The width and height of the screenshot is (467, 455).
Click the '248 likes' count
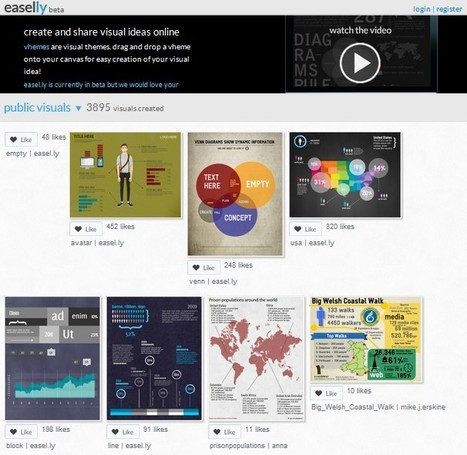[238, 265]
